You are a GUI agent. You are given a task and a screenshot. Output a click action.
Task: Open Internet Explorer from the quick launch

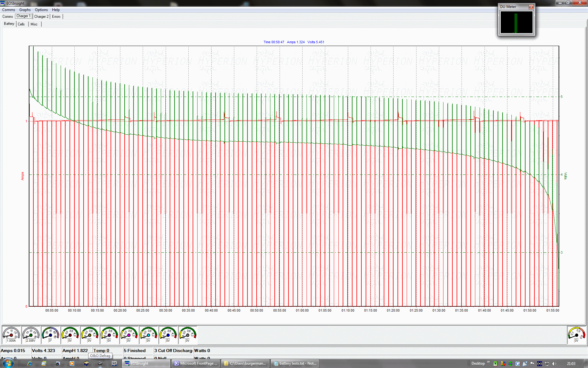point(30,363)
